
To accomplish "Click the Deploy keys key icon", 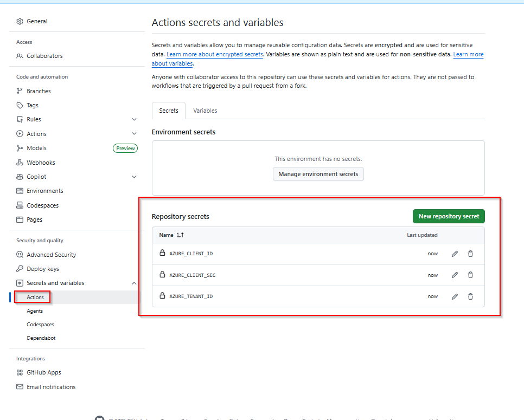I will 20,269.
